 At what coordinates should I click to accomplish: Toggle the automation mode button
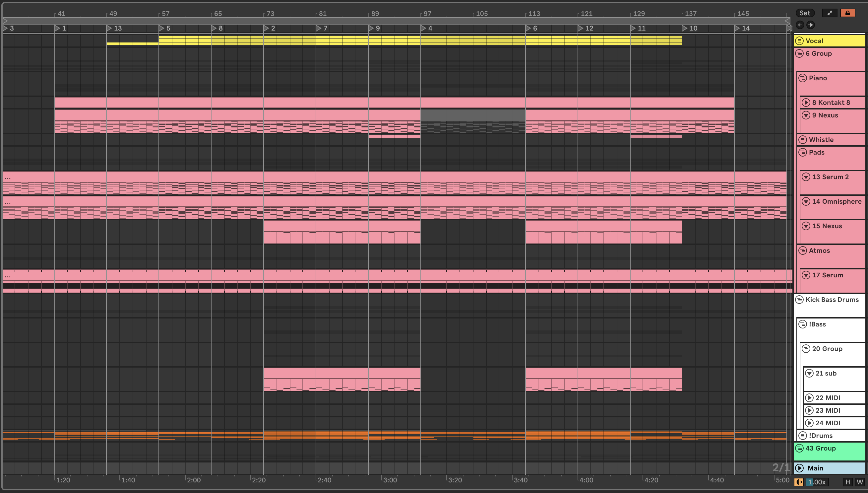(x=830, y=13)
